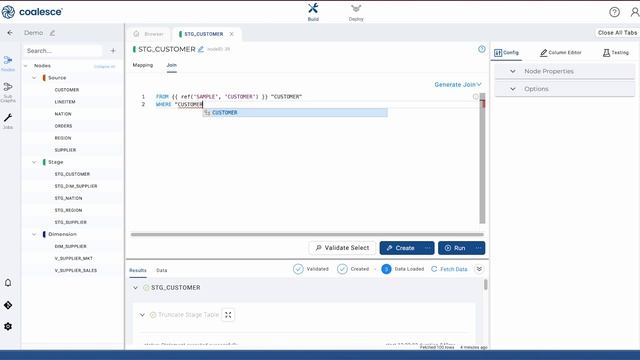The height and width of the screenshot is (360, 640).
Task: Expand the Truncate Stage Table fullscreen icon
Action: 228,315
